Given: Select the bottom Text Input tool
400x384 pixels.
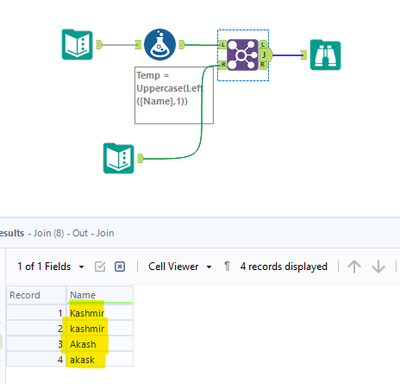Looking at the screenshot, I should (x=119, y=158).
